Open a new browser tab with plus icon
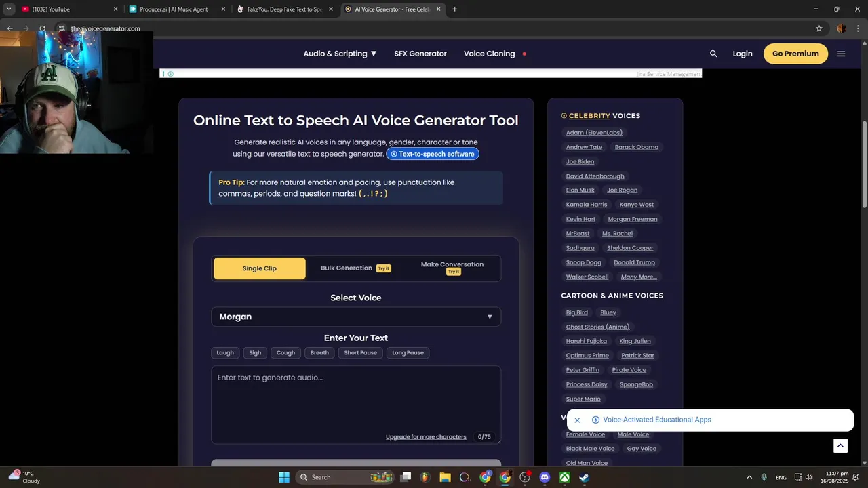The image size is (868, 488). pos(454,9)
